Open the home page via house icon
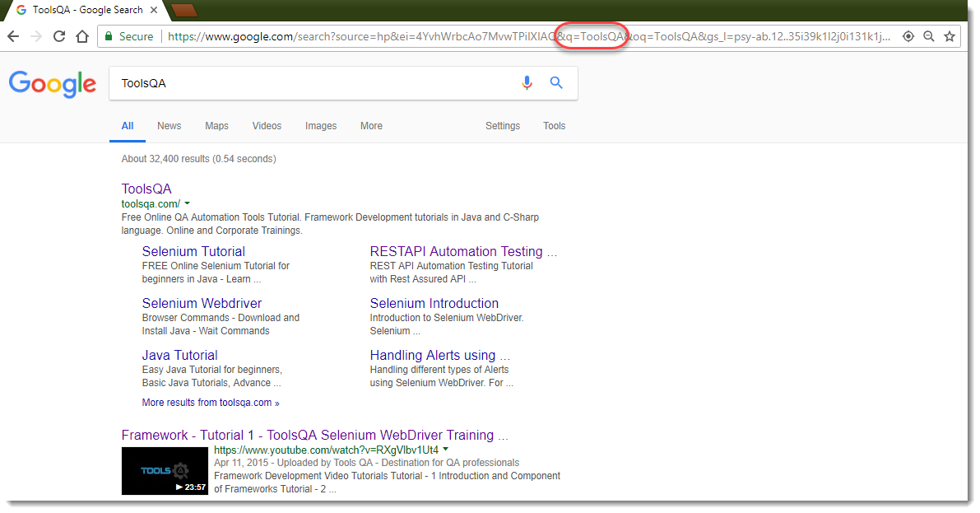The width and height of the screenshot is (980, 513). 82,36
